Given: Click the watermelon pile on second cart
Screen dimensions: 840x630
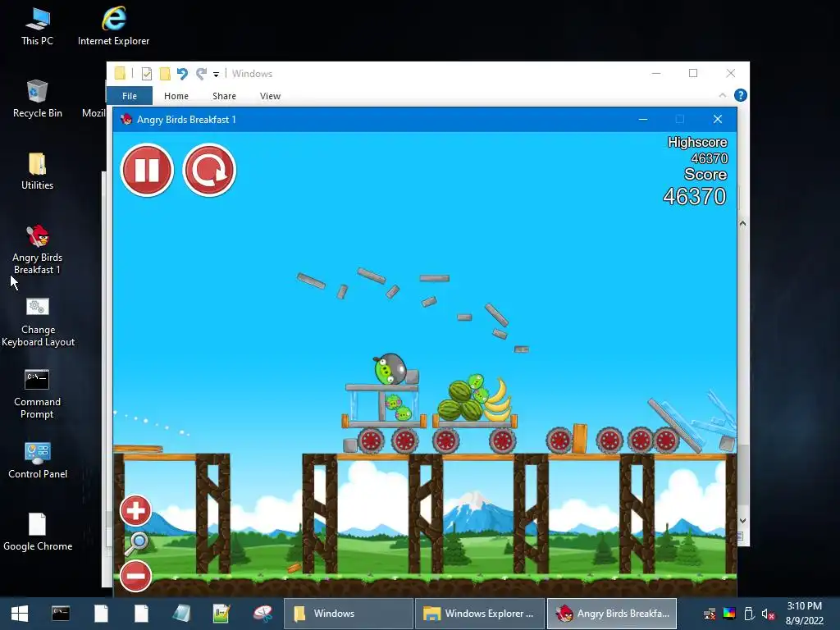Looking at the screenshot, I should coord(460,402).
